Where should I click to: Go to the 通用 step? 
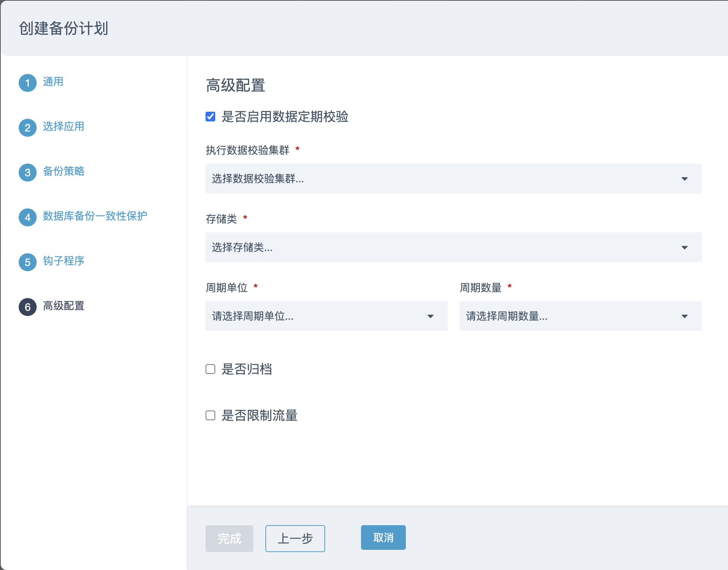(x=53, y=82)
